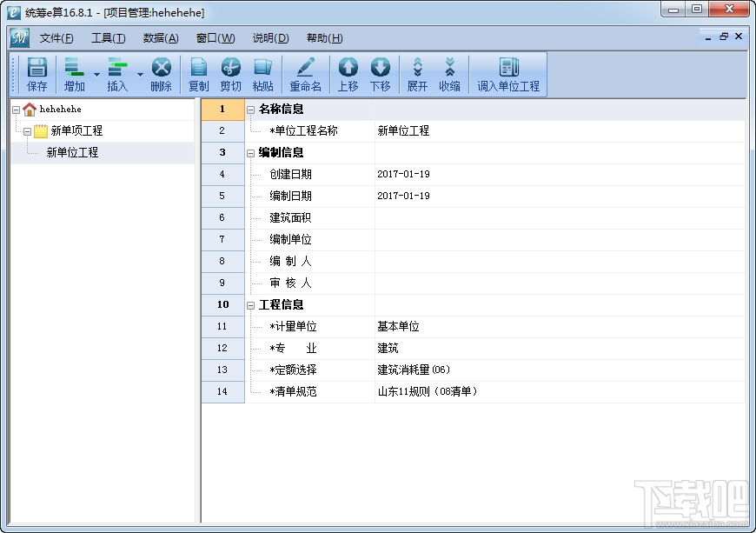Close the main application window
756x533 pixels.
729,10
